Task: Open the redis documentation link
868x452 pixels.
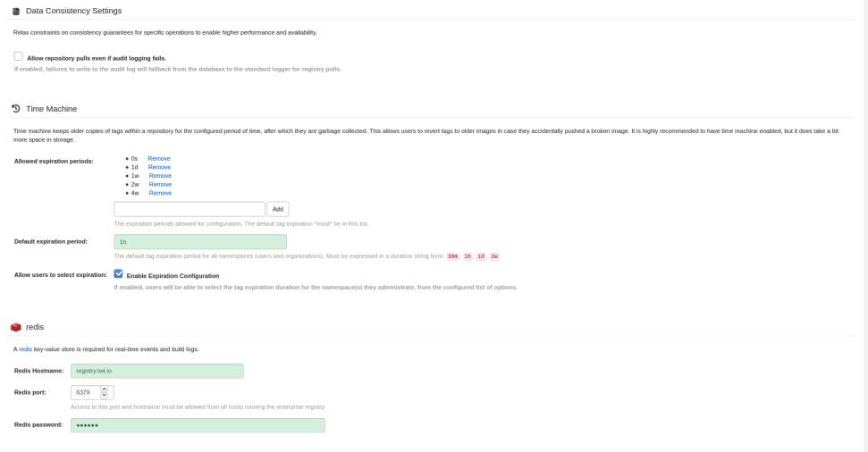Action: tap(25, 349)
